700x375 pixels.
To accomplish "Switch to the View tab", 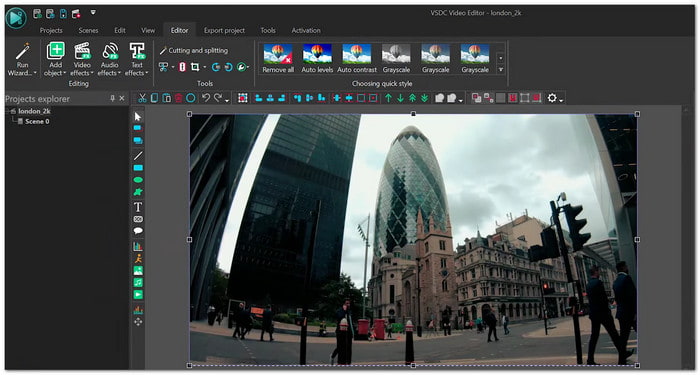I will point(148,30).
